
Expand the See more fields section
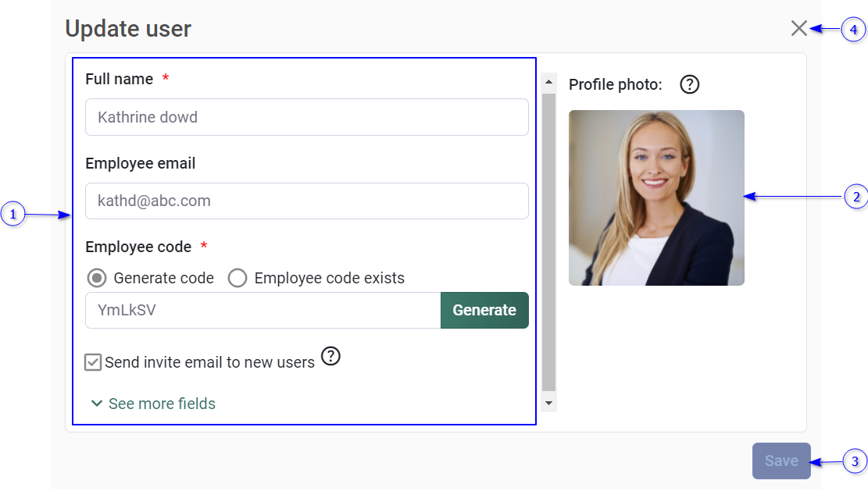pyautogui.click(x=153, y=404)
